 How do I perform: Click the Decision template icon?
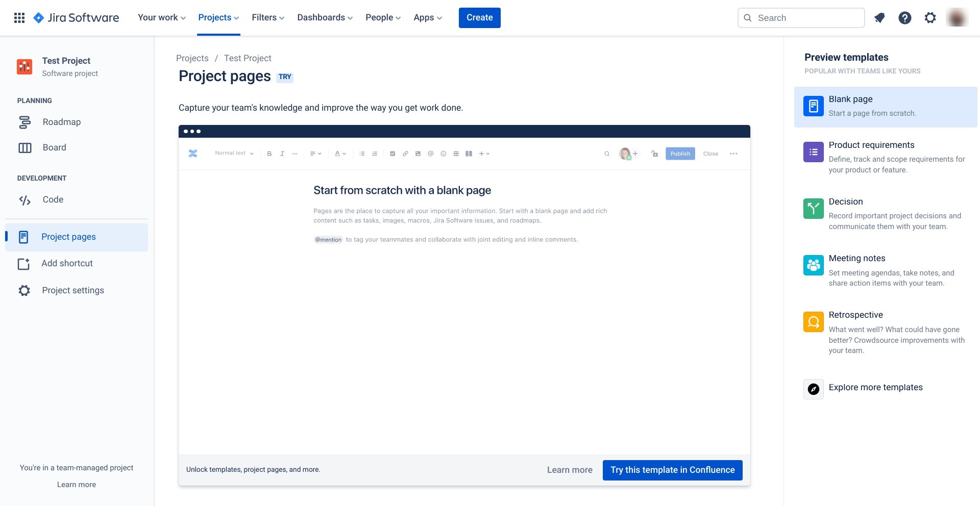tap(814, 209)
